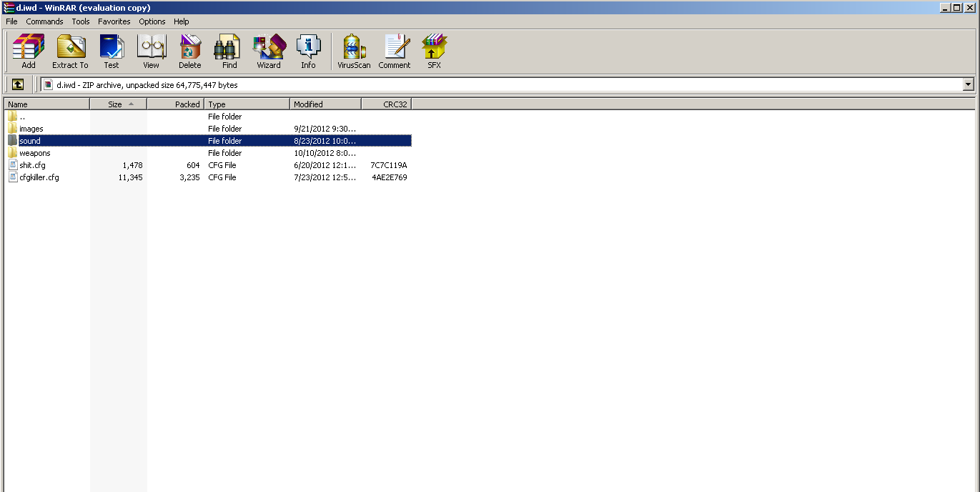Select the cfgkiller.cfg file
Screen dimensions: 980x492
coord(39,177)
